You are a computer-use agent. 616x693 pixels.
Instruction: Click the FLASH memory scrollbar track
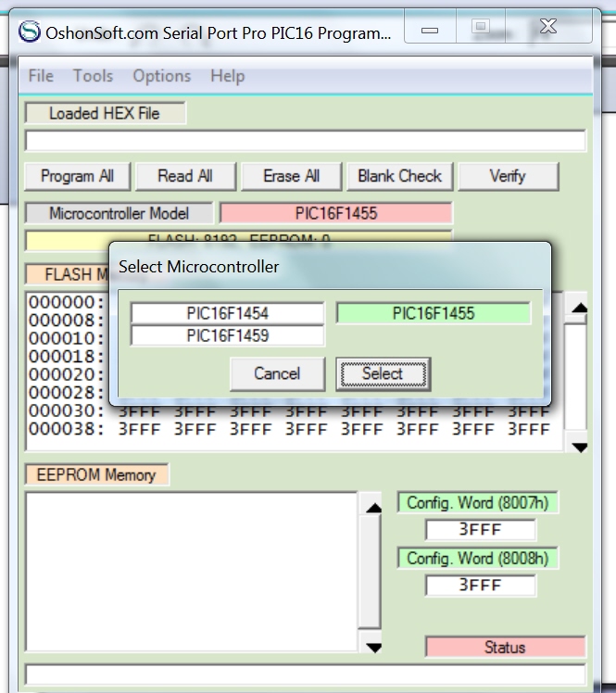[x=576, y=378]
